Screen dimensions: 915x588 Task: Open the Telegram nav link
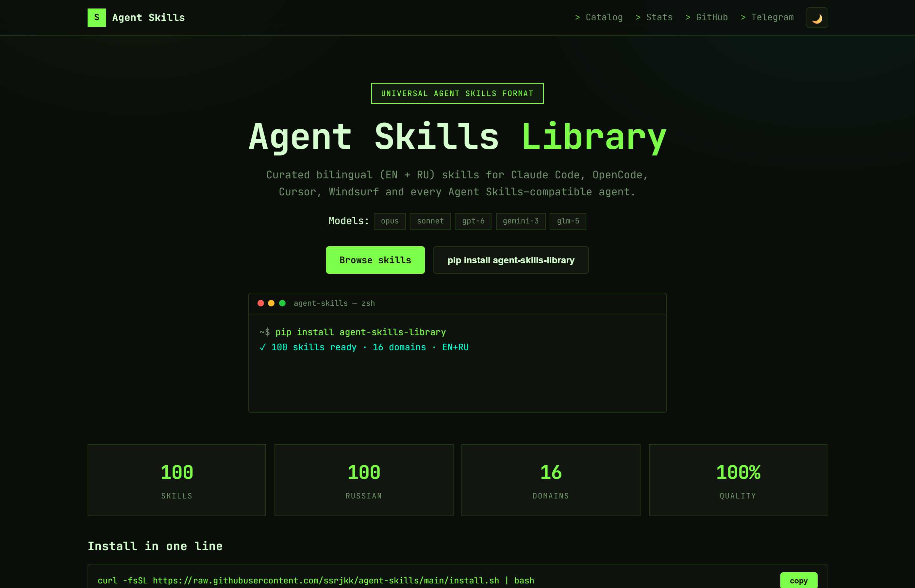point(767,18)
